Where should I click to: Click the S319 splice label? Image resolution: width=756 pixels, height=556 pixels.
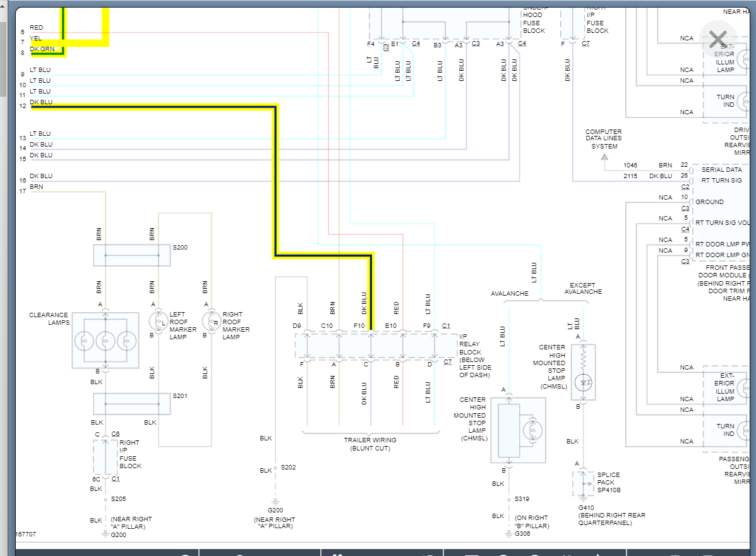(522, 499)
